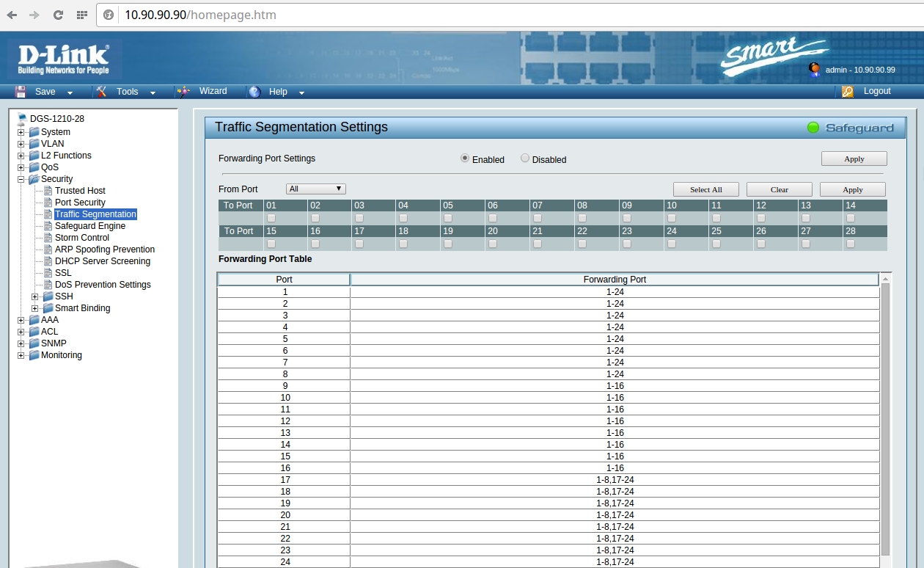
Task: Expand the VLAN tree folder
Action: point(21,144)
